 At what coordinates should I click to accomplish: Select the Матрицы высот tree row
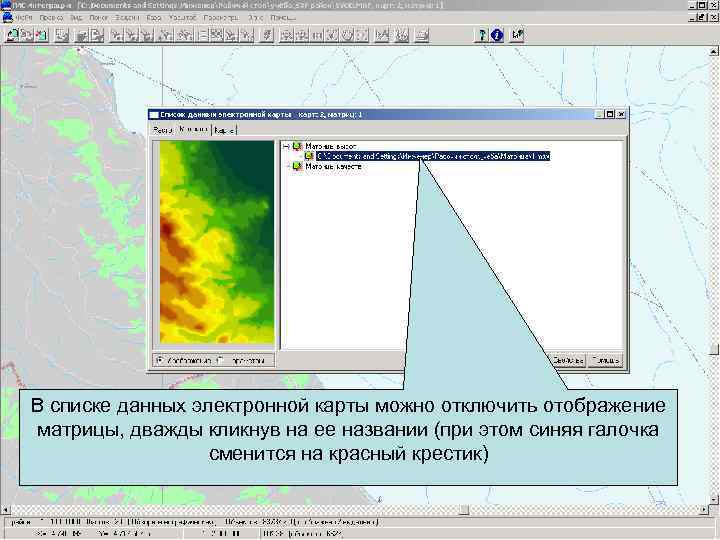(x=331, y=146)
